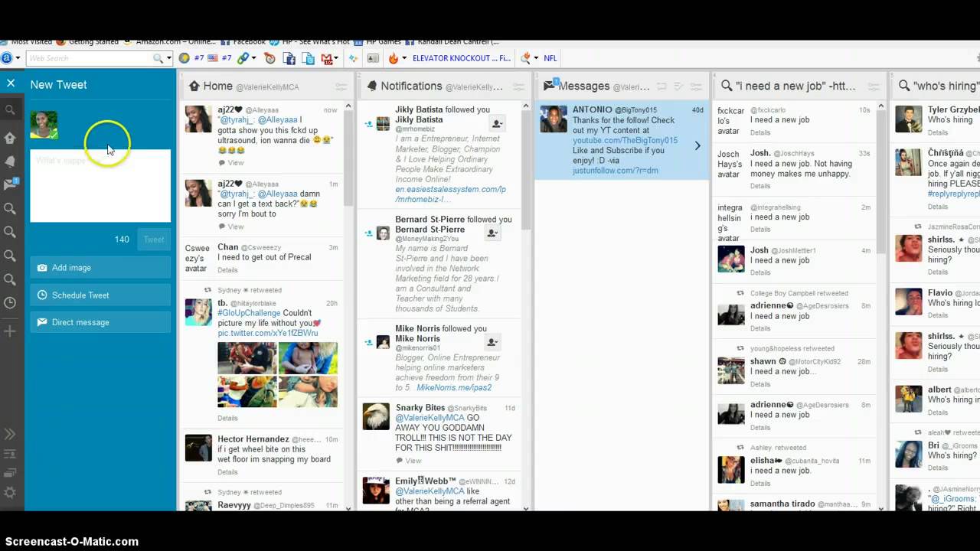Viewport: 980px width, 551px height.
Task: Click the Activity clock icon in the dark sidebar
Action: (10, 303)
